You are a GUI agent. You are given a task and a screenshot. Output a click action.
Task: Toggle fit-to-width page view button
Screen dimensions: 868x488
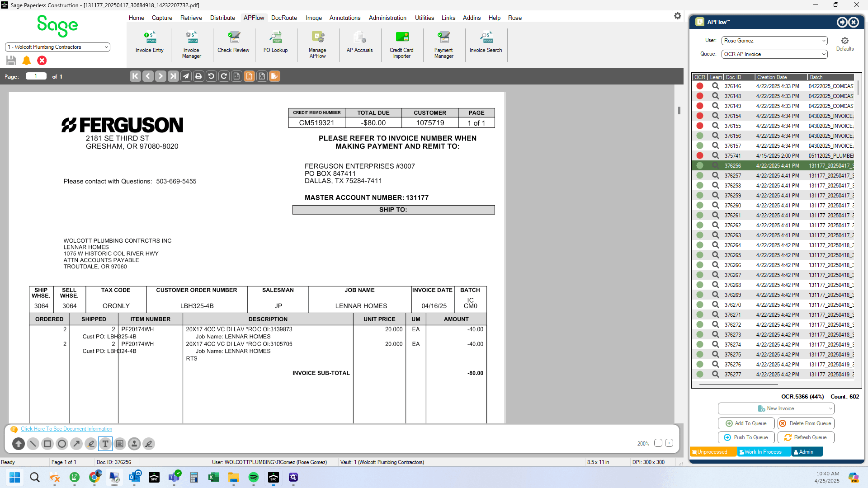(236, 76)
